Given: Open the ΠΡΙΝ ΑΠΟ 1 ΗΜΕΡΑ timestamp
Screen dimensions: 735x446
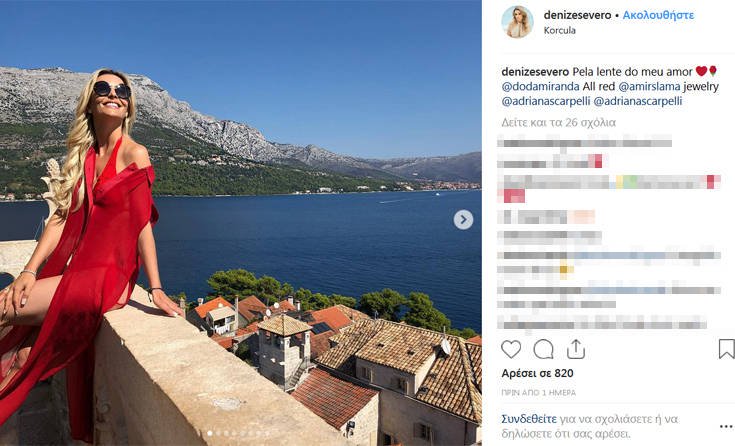Looking at the screenshot, I should (x=539, y=393).
